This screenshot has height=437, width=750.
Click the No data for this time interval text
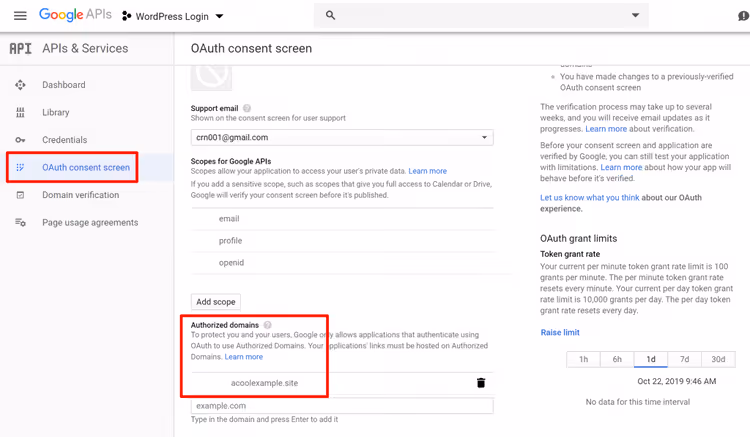[638, 402]
